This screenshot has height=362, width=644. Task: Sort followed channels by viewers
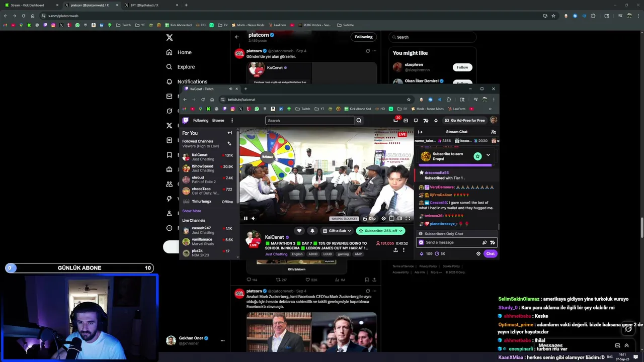coord(229,143)
